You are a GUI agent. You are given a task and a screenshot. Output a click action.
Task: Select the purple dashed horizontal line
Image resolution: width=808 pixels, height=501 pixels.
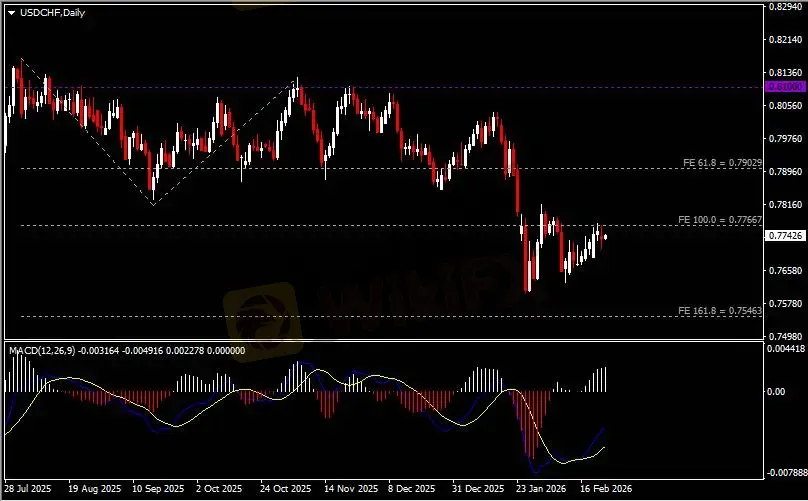pos(400,87)
